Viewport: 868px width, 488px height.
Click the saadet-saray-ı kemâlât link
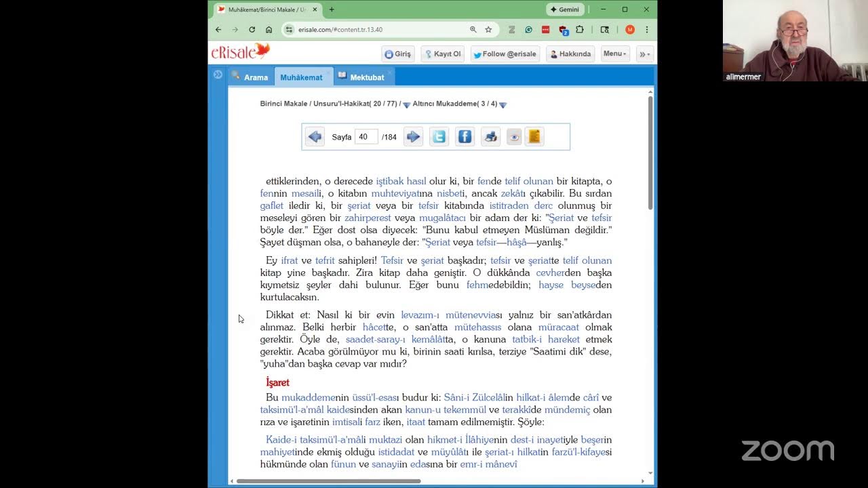point(395,339)
